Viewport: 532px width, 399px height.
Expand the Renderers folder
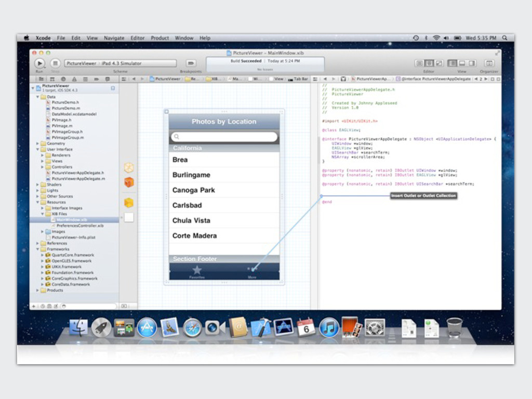pyautogui.click(x=43, y=155)
